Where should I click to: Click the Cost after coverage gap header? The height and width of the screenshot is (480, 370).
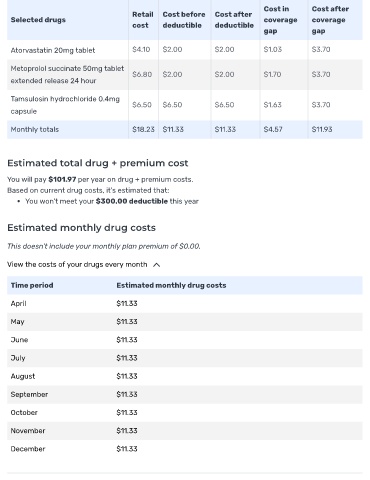click(x=330, y=20)
